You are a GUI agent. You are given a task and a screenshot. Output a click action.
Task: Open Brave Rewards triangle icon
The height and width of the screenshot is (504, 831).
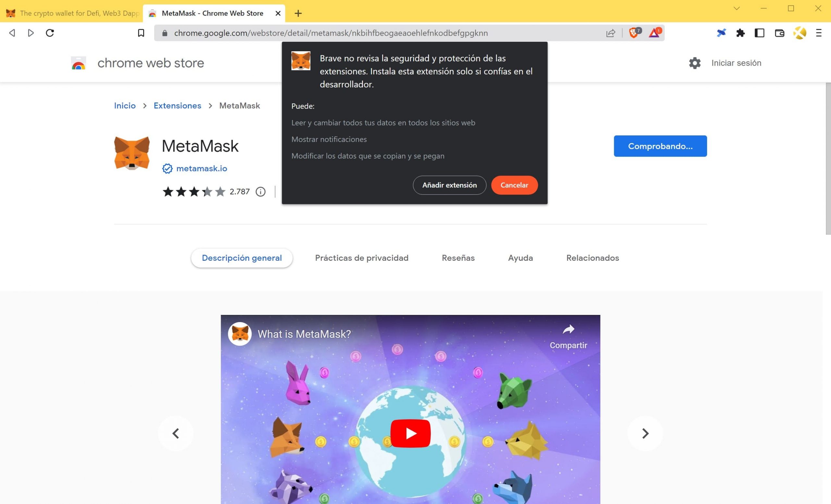point(655,32)
